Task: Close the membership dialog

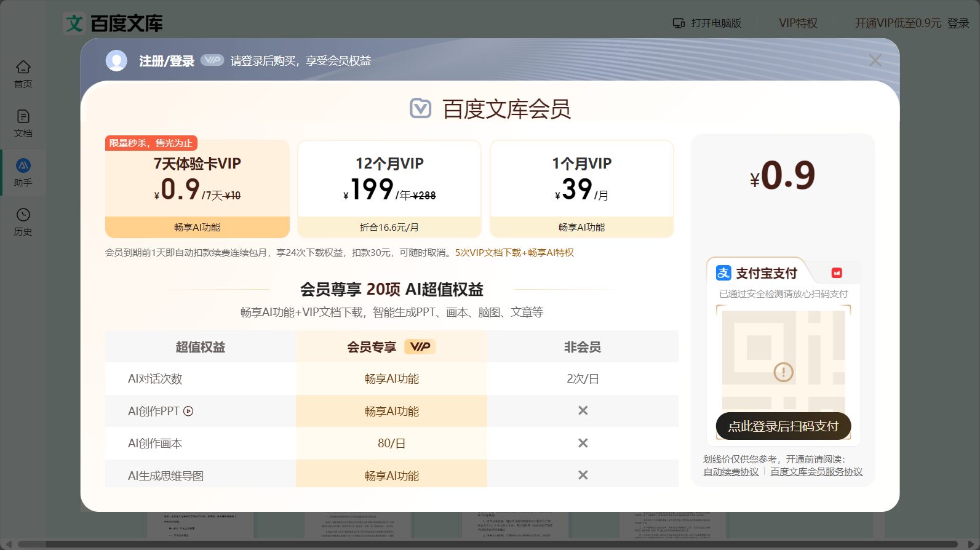Action: 875,60
